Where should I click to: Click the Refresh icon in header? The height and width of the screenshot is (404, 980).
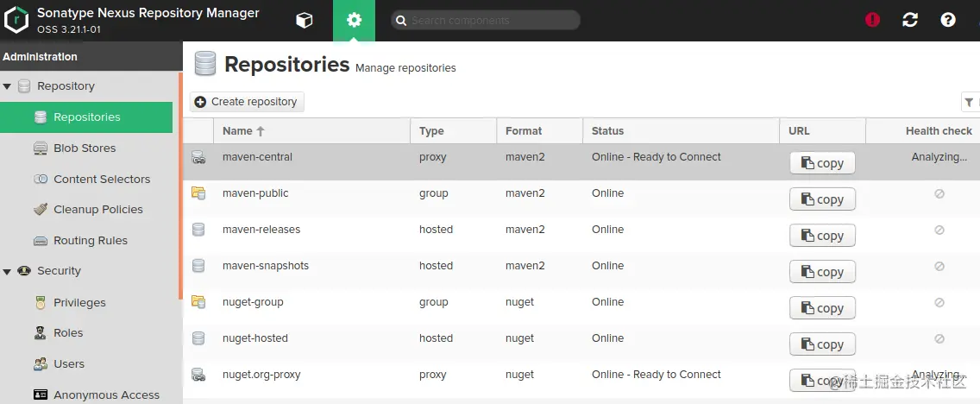coord(910,20)
